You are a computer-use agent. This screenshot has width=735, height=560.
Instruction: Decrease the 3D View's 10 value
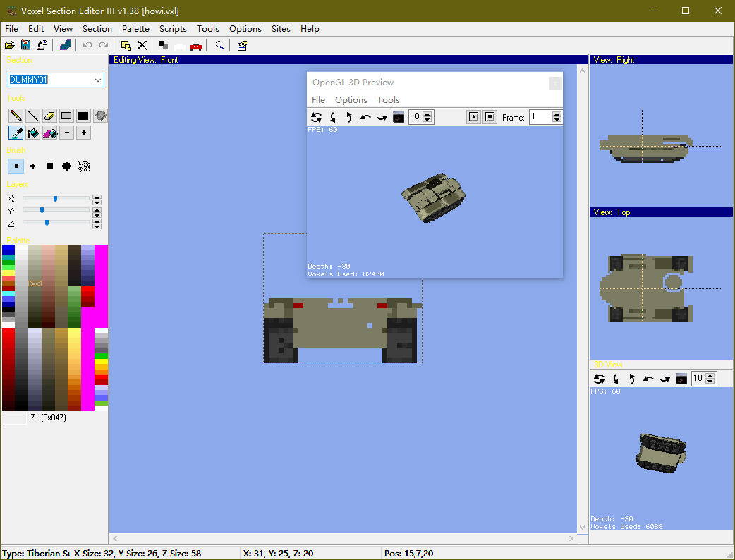click(710, 382)
